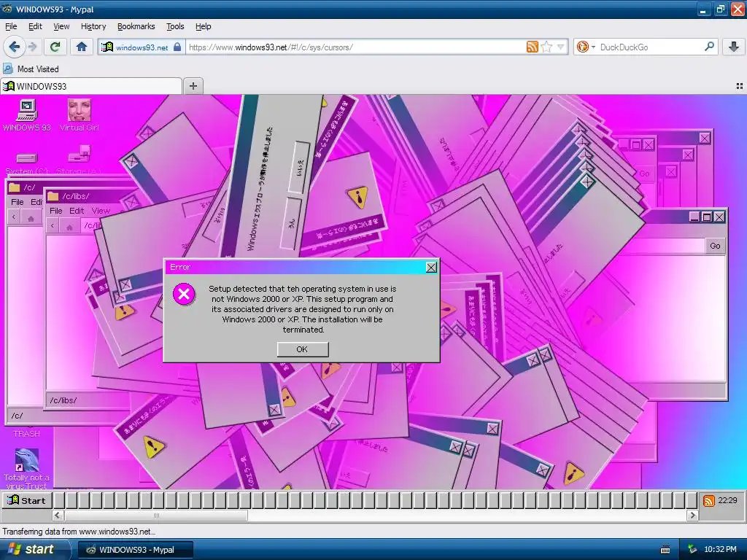The width and height of the screenshot is (747, 560).
Task: Click the red error X icon in dialog
Action: [184, 295]
